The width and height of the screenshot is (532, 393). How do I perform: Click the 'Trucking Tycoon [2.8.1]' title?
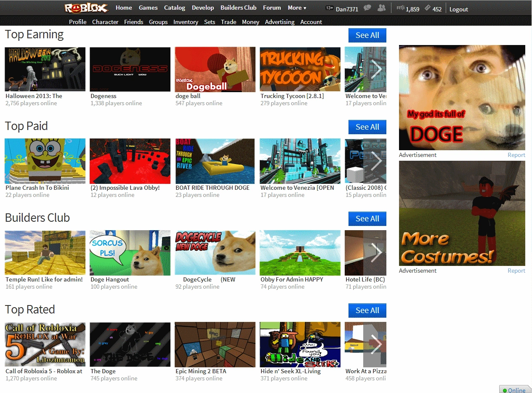click(x=292, y=96)
